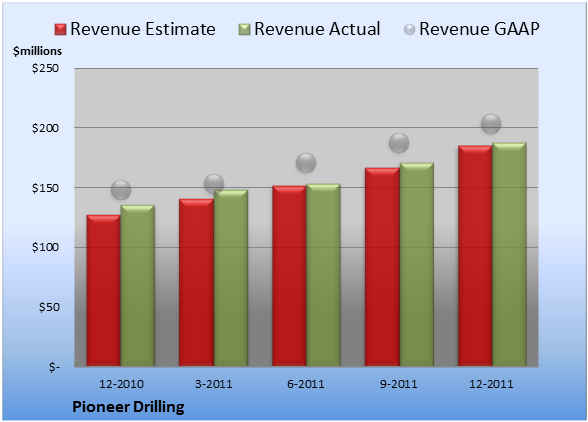The width and height of the screenshot is (588, 422).
Task: Click the 'Pioneer Drilling' chart title
Action: [x=128, y=407]
